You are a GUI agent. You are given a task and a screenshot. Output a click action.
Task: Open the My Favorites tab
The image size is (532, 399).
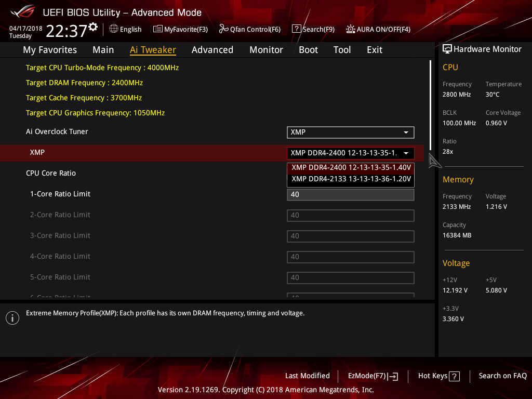coord(50,50)
